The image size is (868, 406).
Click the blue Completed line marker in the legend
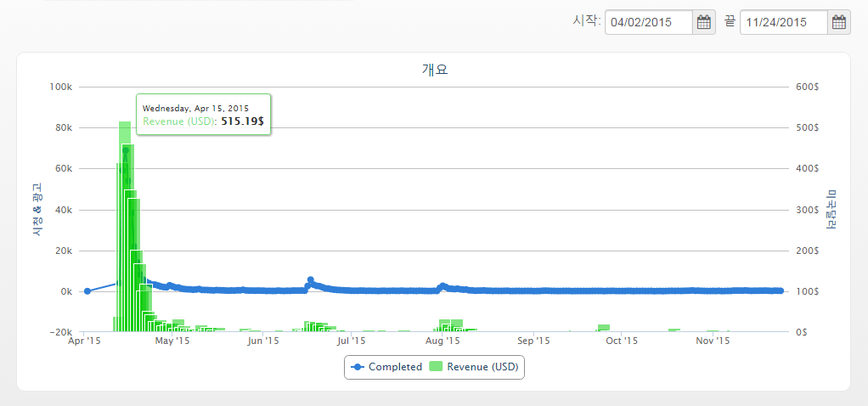(358, 367)
